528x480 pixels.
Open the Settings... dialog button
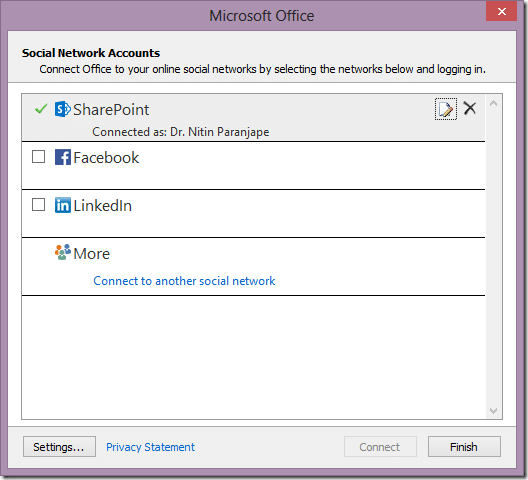tap(59, 447)
